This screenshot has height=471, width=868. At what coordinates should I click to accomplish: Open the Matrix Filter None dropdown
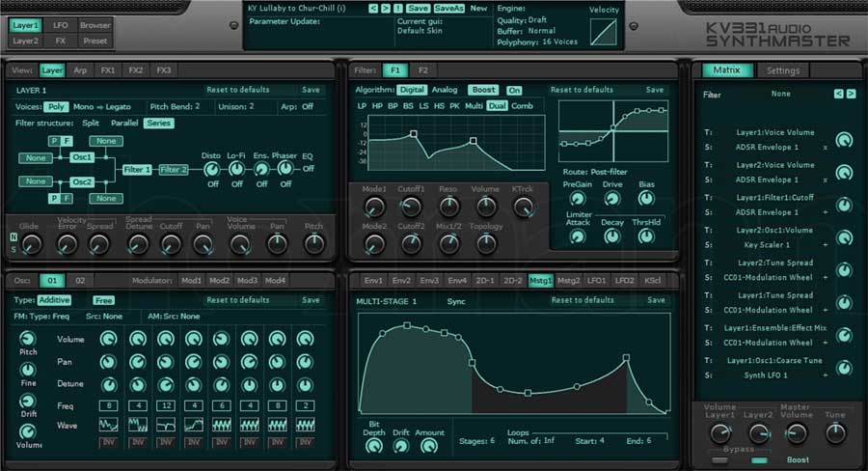(x=780, y=94)
